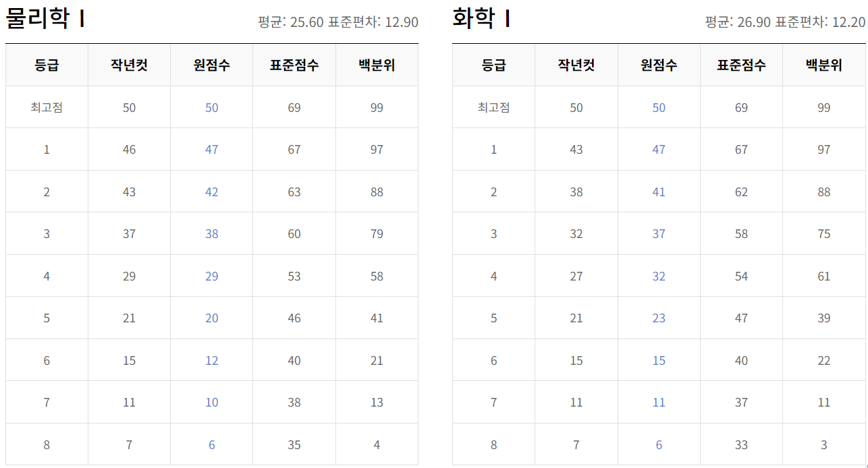Open 원점수 20 link in 물리학 I grade 5
The height and width of the screenshot is (468, 868).
(x=212, y=318)
